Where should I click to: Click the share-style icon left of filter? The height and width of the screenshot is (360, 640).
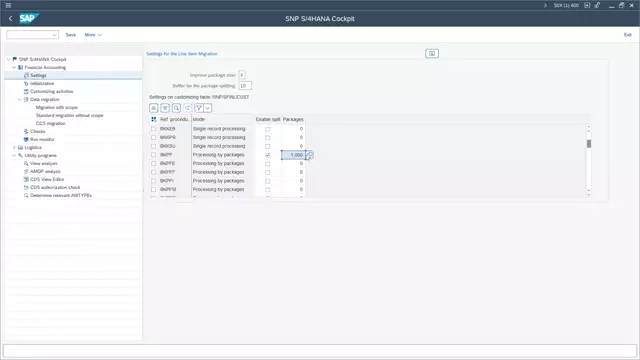pos(188,108)
